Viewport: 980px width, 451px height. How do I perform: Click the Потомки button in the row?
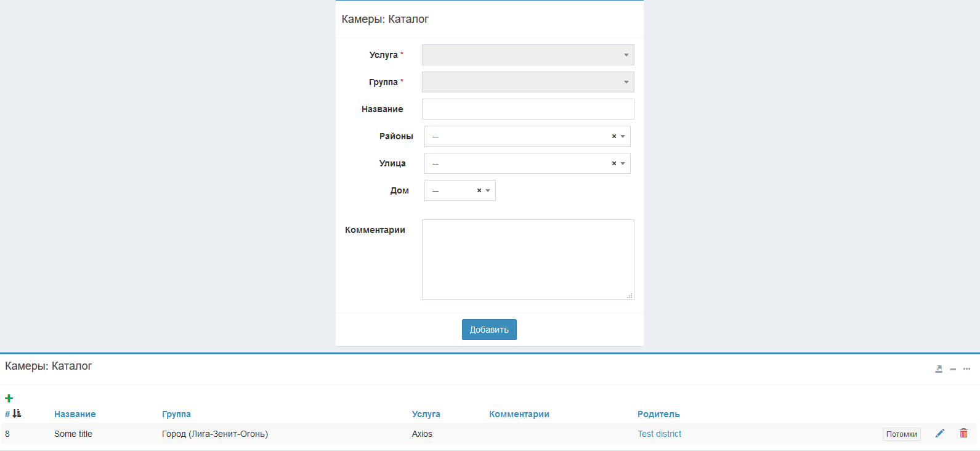coord(901,434)
